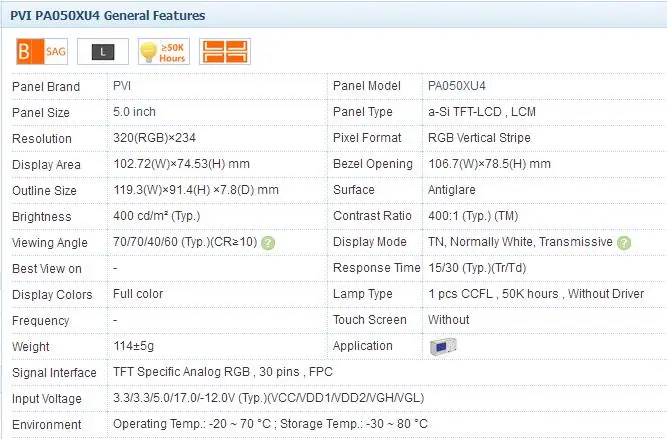Click the Response Time label
Viewport: 667px width, 439px height.
377,268
